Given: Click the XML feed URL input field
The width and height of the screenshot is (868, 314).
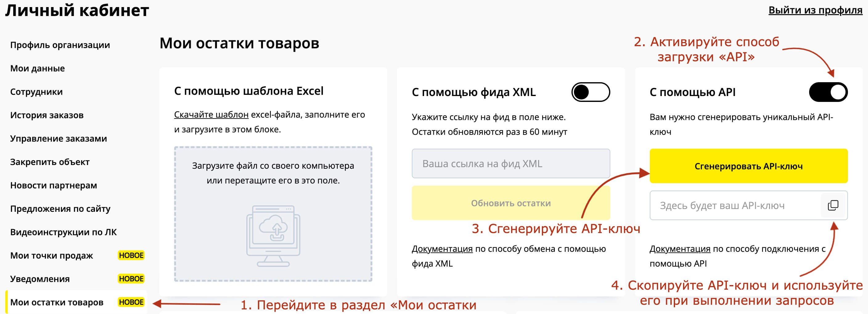Looking at the screenshot, I should tap(511, 163).
